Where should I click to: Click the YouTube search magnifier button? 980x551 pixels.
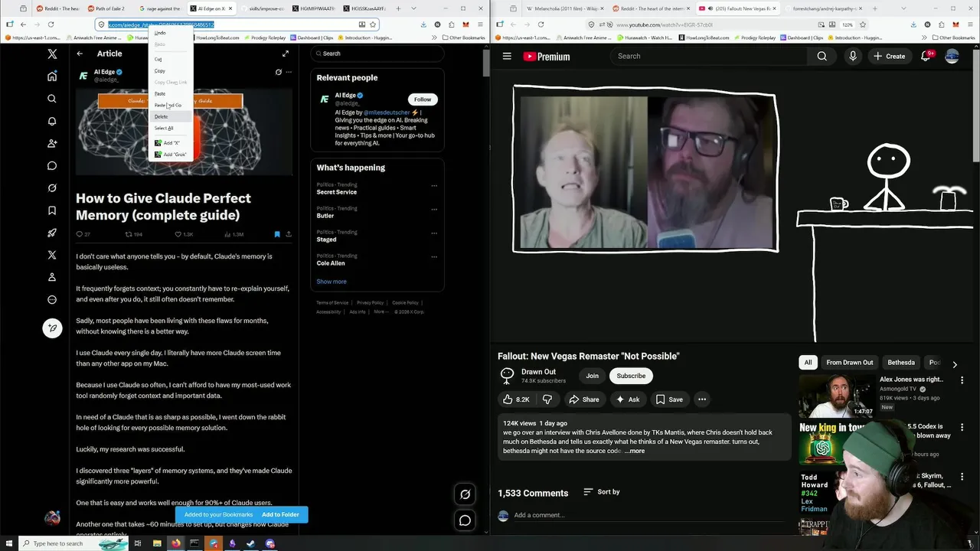(x=822, y=56)
